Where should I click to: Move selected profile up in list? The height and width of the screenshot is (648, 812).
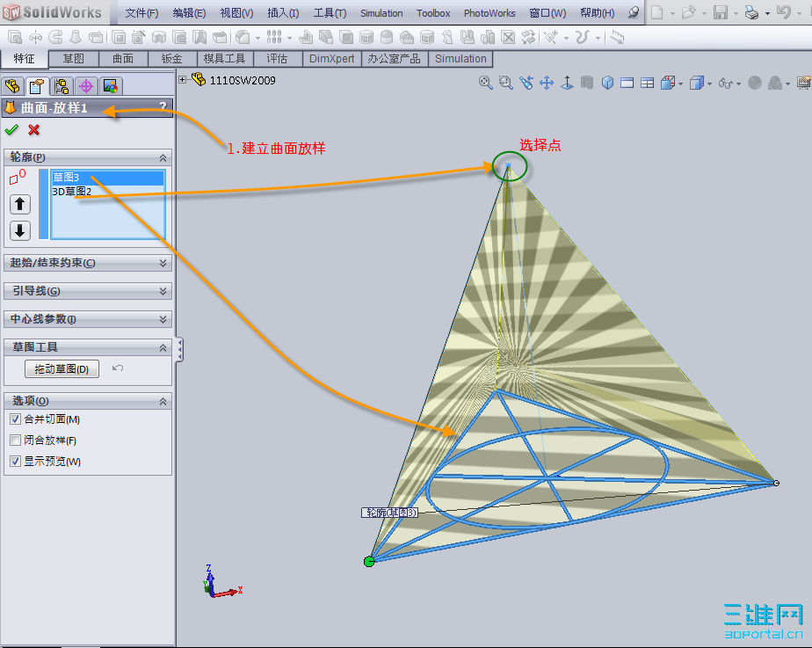click(x=20, y=204)
